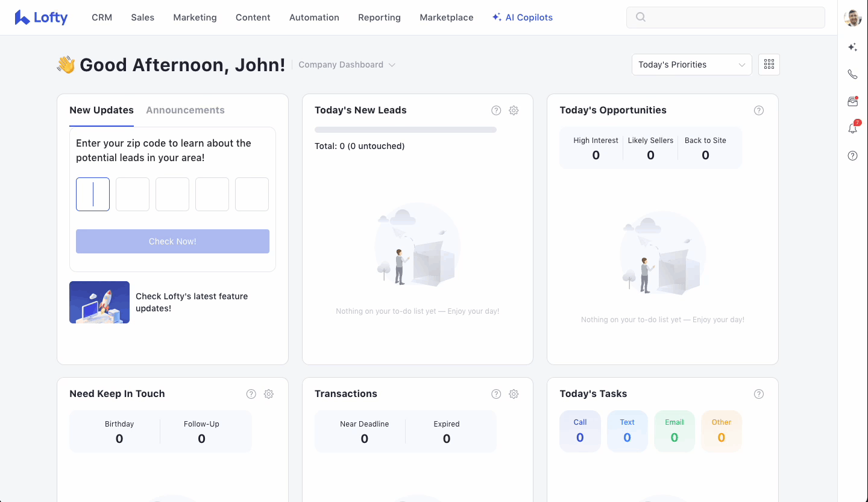Open the inbox icon in right sidebar
The image size is (868, 502).
click(852, 101)
